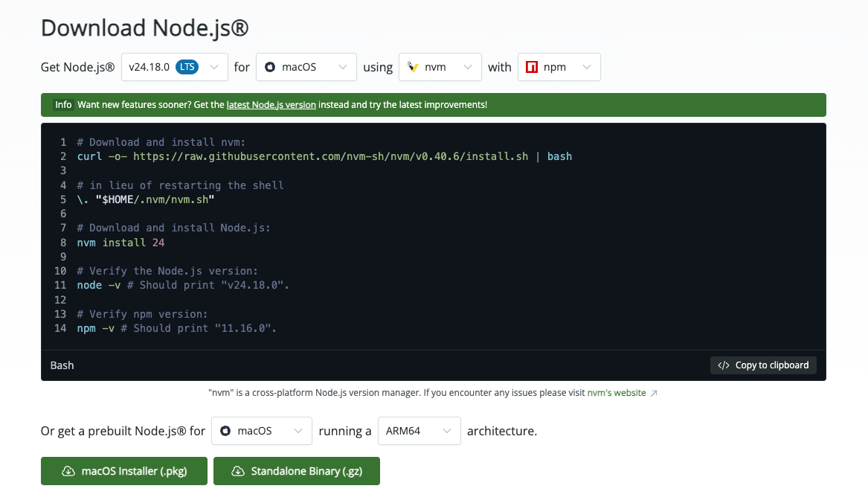
Task: Click the 'nvm install 24' code line
Action: pyautogui.click(x=120, y=243)
